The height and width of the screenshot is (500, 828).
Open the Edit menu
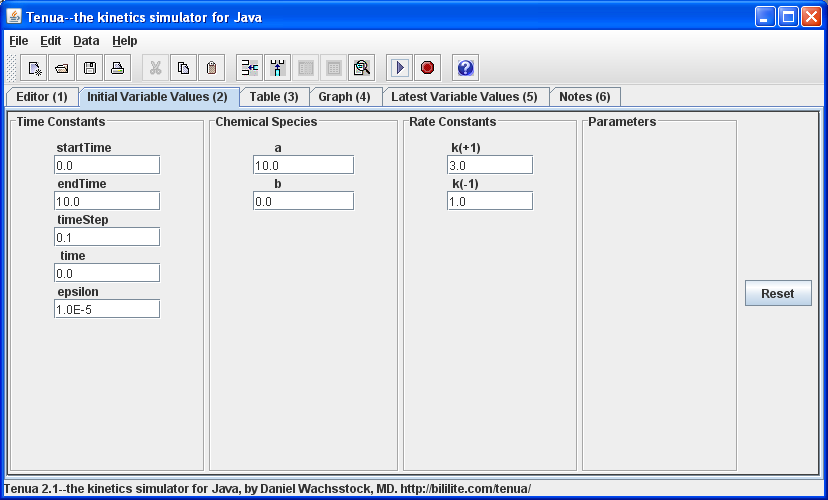point(51,41)
